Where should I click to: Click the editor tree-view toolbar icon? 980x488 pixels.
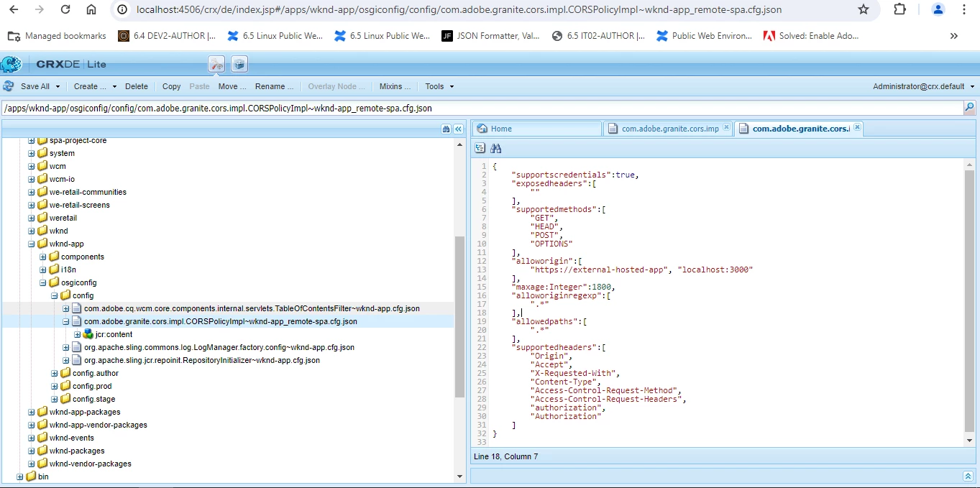[x=480, y=148]
